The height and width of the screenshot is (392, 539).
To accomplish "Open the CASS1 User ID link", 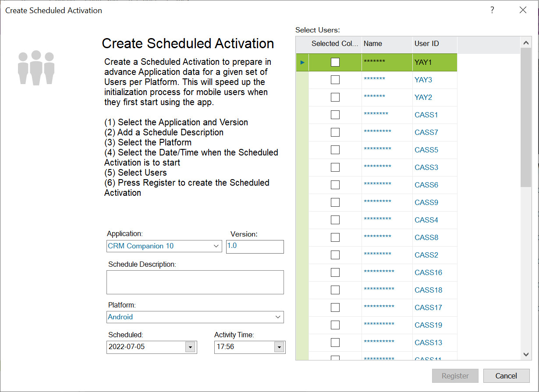I will tap(426, 114).
